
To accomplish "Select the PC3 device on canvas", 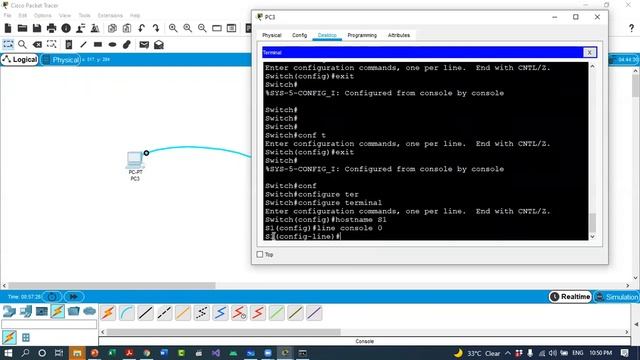I will coord(134,160).
